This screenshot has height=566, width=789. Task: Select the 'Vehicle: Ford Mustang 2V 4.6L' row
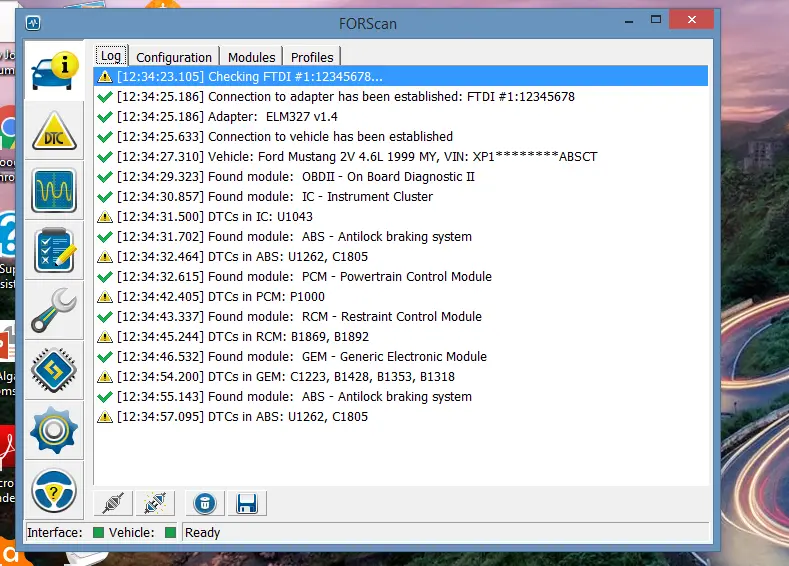point(401,156)
